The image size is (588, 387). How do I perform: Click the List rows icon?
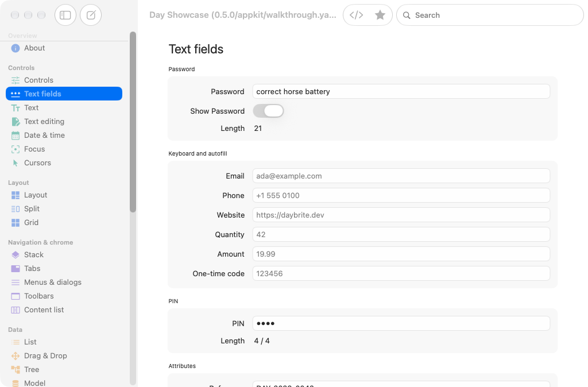point(16,342)
